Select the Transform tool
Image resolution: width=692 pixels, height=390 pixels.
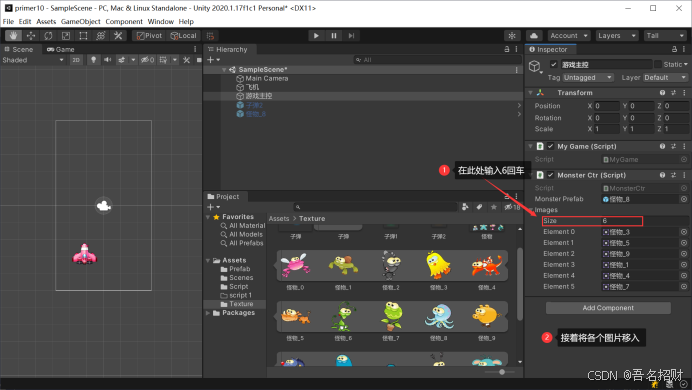click(x=101, y=36)
